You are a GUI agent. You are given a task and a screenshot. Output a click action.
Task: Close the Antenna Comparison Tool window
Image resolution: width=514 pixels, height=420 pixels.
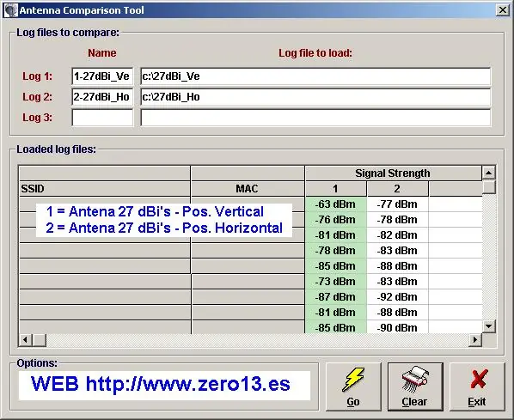click(503, 10)
